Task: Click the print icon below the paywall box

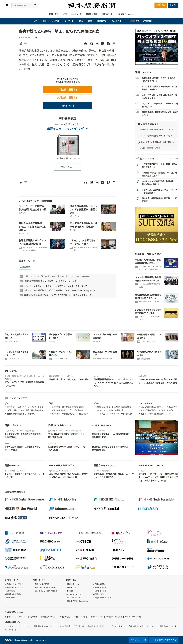Action: (x=86, y=182)
